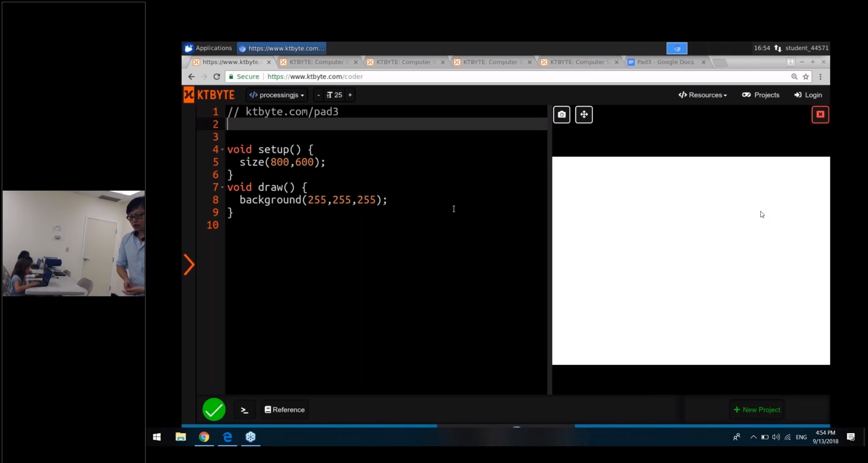Viewport: 868px width, 463px height.
Task: Create a New Project
Action: [757, 410]
